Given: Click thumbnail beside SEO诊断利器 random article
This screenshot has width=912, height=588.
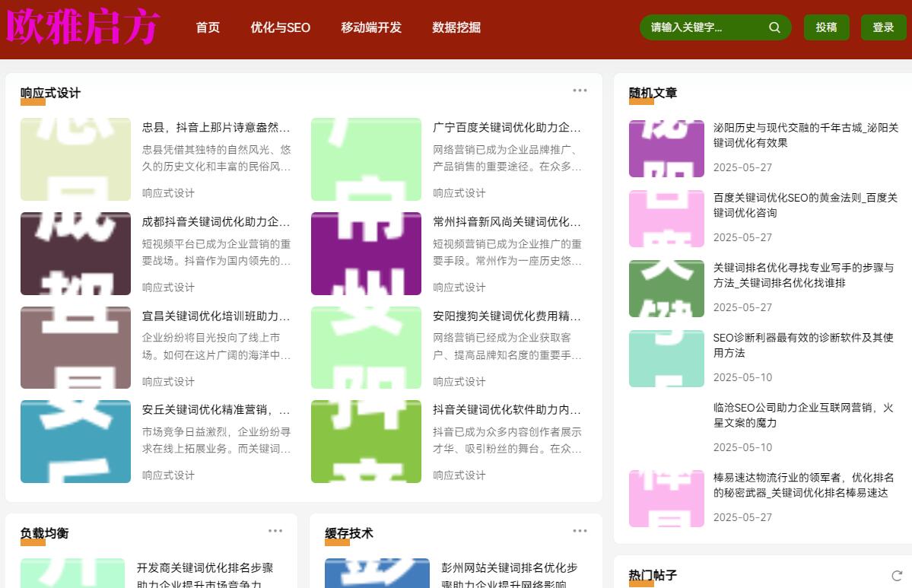Looking at the screenshot, I should point(666,358).
